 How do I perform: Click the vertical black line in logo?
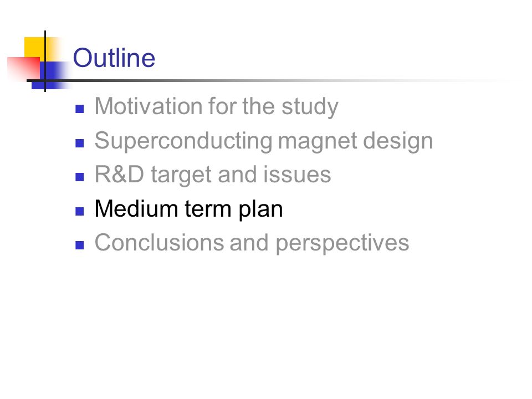pos(45,61)
